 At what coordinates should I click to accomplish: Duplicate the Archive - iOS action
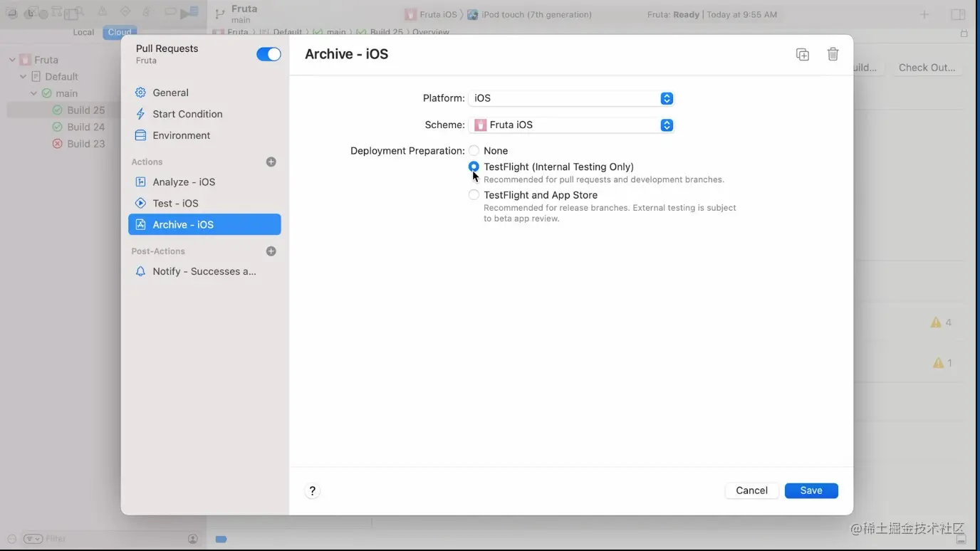coord(803,55)
